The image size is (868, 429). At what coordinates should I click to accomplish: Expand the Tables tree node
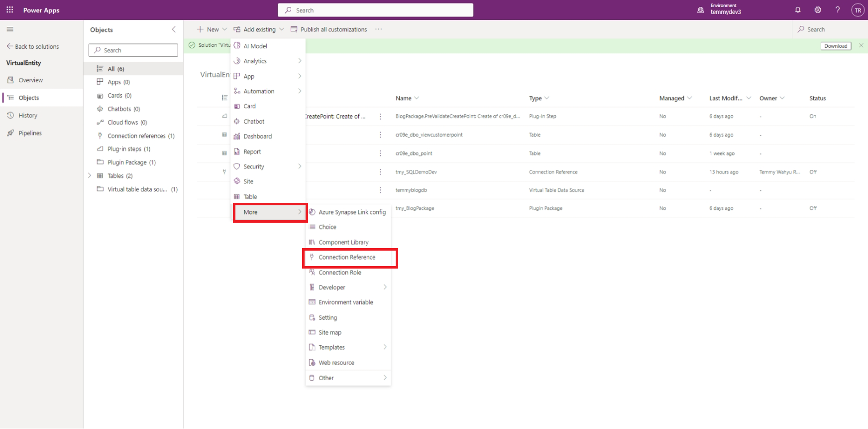90,175
